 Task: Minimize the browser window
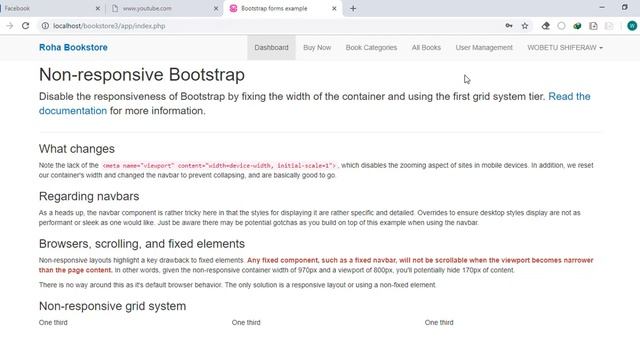(602, 7)
